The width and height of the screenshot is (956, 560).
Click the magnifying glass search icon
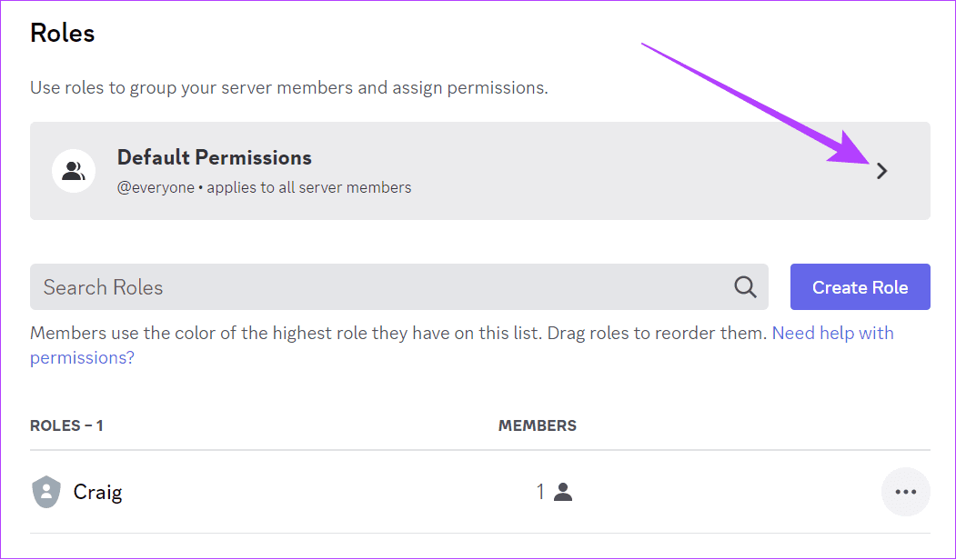745,286
